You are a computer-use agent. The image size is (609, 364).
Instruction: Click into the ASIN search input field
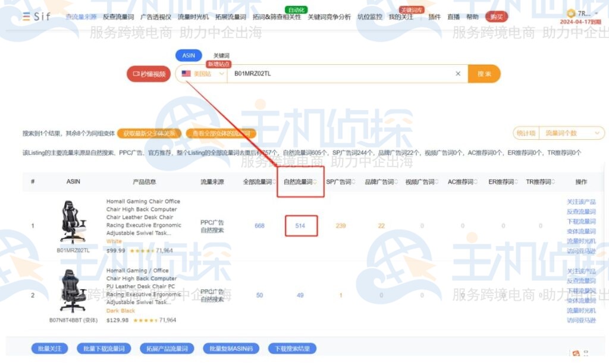point(339,74)
